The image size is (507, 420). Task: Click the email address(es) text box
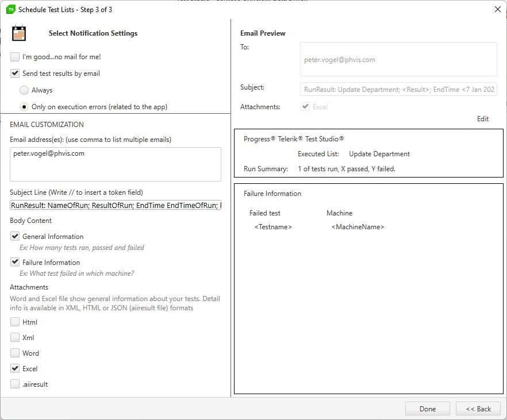(115, 164)
